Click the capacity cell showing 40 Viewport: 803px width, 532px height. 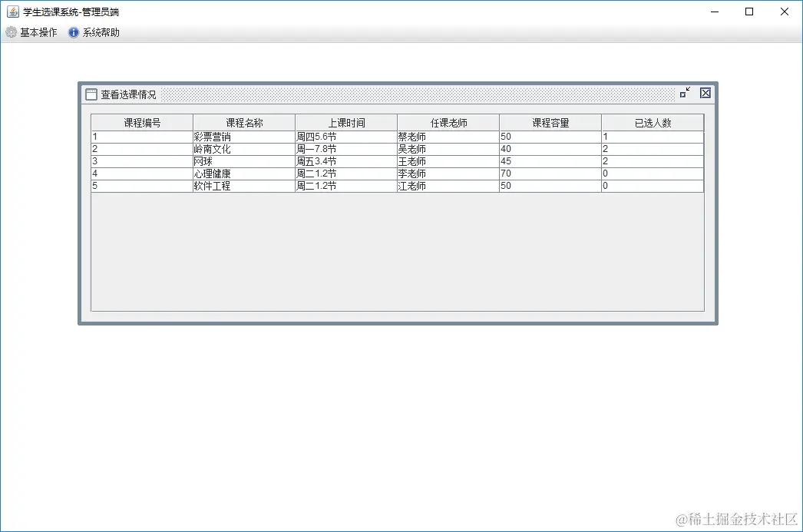pos(550,149)
